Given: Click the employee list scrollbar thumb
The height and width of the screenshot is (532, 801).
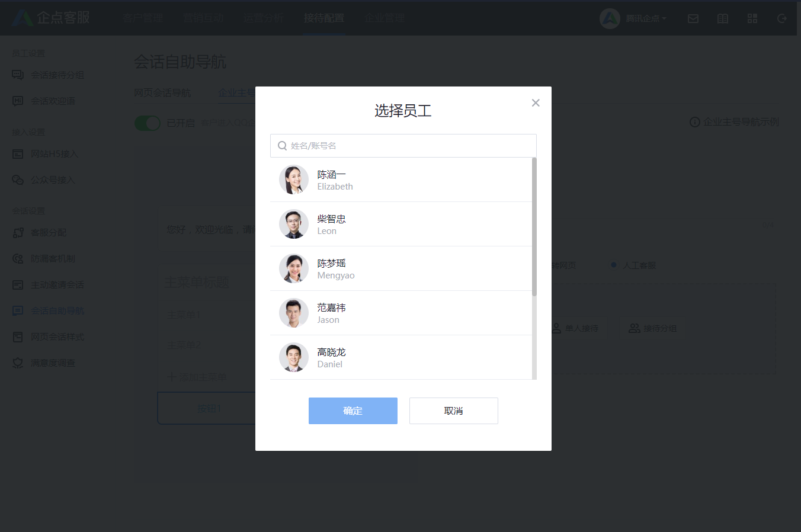Looking at the screenshot, I should tap(534, 226).
